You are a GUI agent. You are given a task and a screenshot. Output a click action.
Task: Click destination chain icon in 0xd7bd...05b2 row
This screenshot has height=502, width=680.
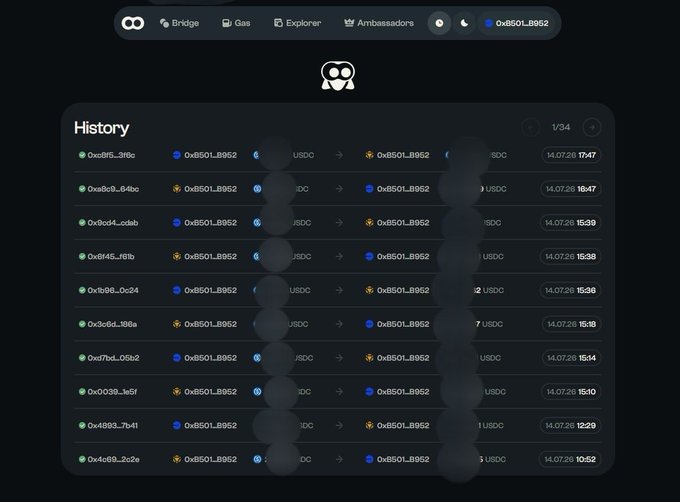tap(369, 358)
